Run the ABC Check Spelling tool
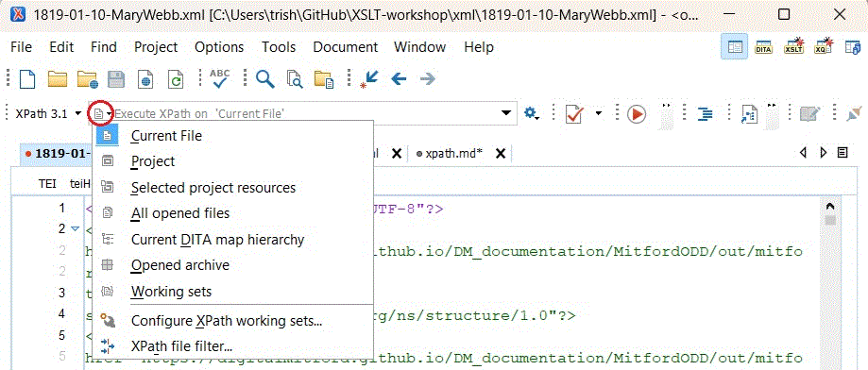This screenshot has width=868, height=370. coord(220,79)
